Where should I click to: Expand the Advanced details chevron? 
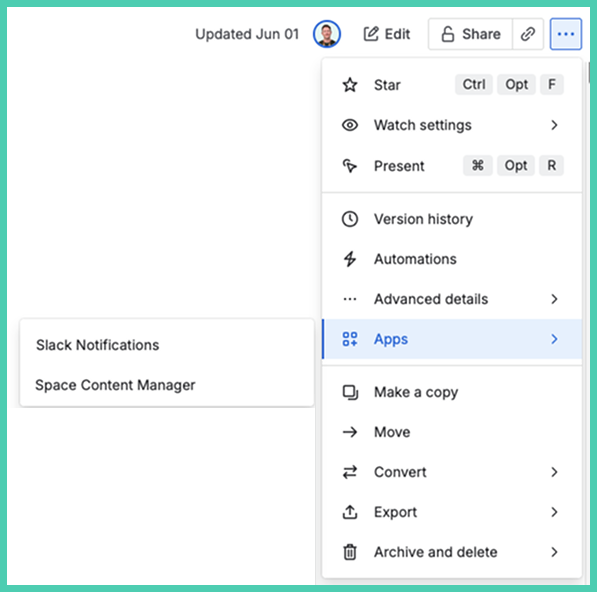554,299
